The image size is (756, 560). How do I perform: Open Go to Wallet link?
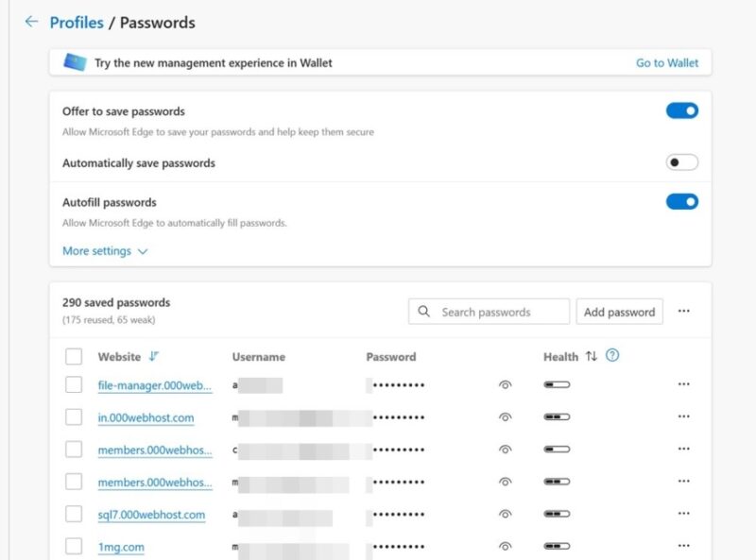(x=670, y=62)
